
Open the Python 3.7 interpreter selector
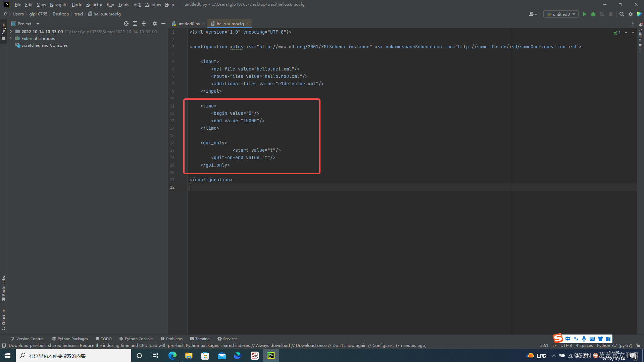point(614,346)
